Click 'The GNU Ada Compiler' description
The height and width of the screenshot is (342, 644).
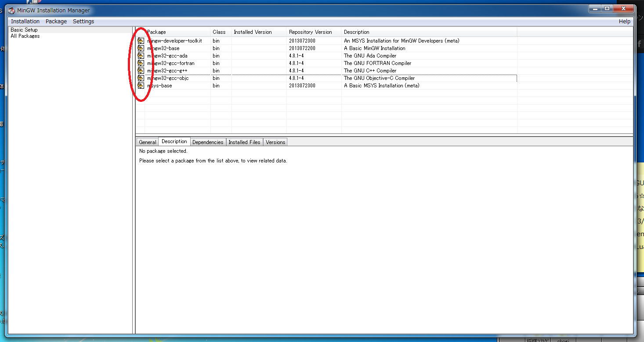370,56
